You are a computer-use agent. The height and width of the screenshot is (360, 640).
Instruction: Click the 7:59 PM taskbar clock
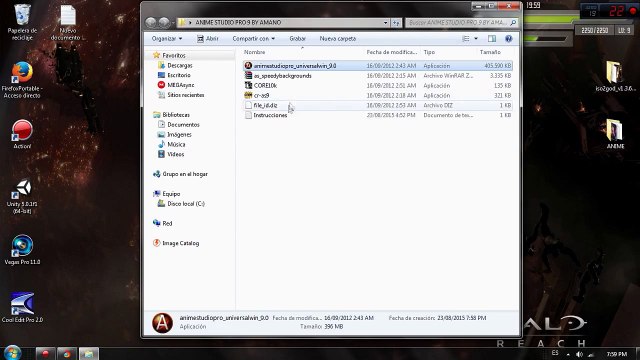click(x=616, y=354)
